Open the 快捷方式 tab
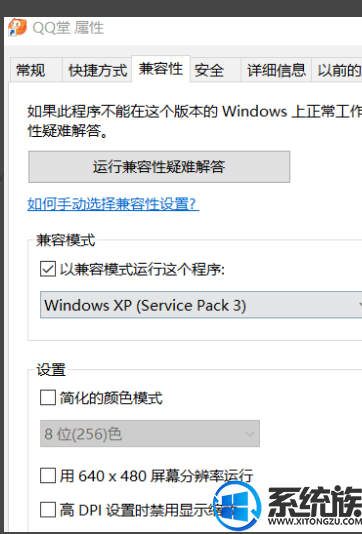Image resolution: width=362 pixels, height=534 pixels. [97, 70]
